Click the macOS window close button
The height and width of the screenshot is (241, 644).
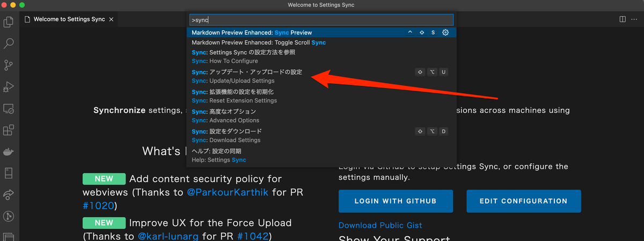pos(4,5)
